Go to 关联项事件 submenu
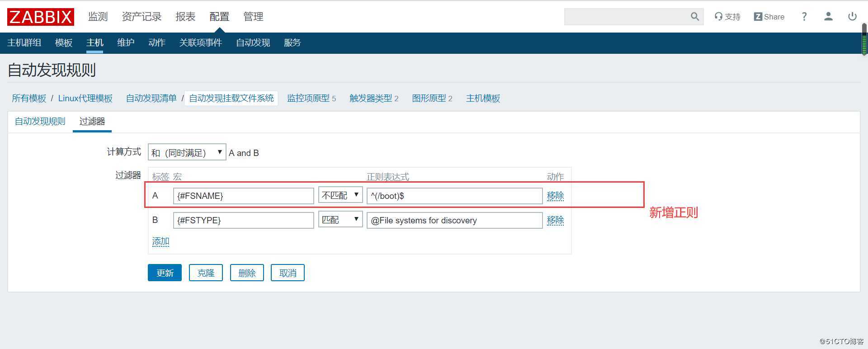Viewport: 868px width, 349px height. click(x=201, y=42)
